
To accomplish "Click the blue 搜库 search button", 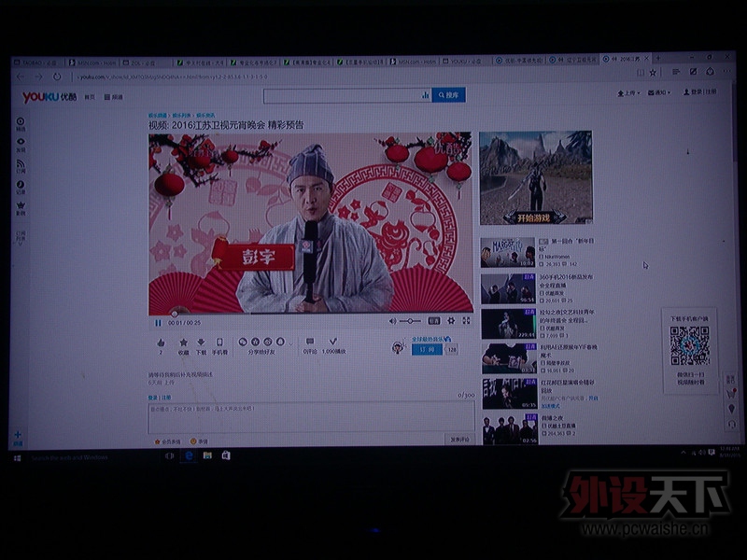I will coord(449,95).
